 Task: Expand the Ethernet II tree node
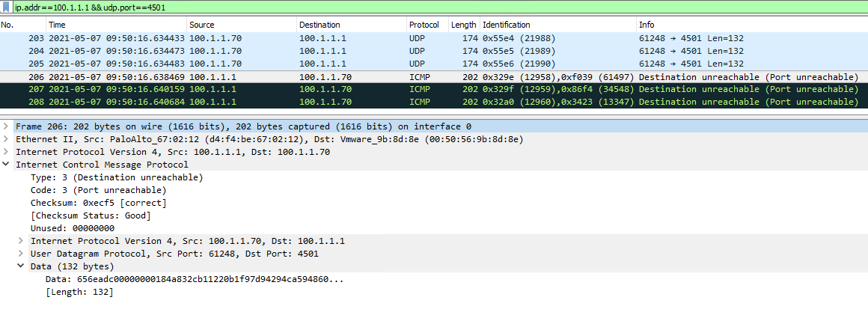pyautogui.click(x=5, y=139)
